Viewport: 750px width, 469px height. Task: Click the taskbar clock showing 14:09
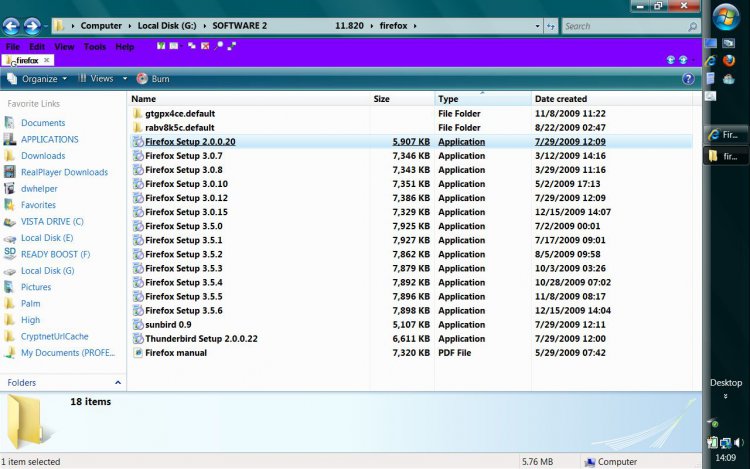click(x=726, y=458)
